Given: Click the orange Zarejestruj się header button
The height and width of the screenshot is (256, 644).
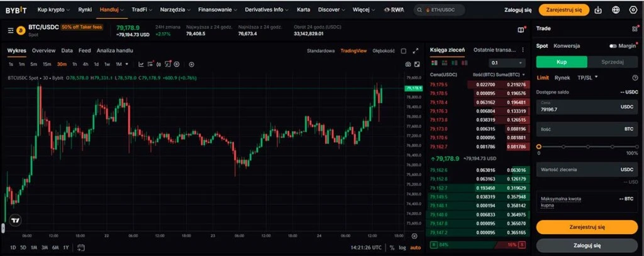Looking at the screenshot, I should coord(564,10).
